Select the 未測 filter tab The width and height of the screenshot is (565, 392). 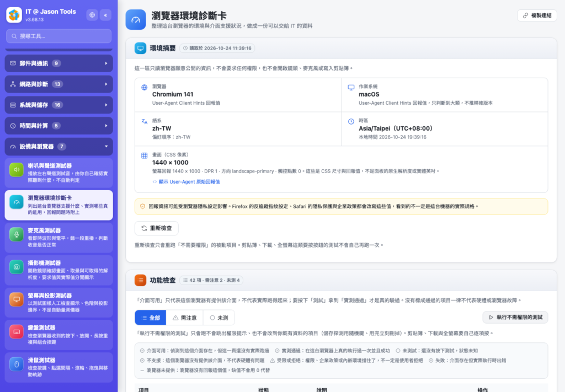coord(219,318)
